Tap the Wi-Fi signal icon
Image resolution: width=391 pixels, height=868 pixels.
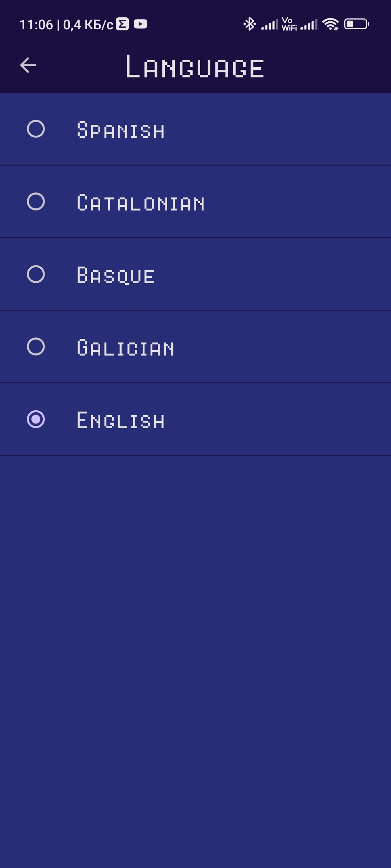tap(330, 24)
